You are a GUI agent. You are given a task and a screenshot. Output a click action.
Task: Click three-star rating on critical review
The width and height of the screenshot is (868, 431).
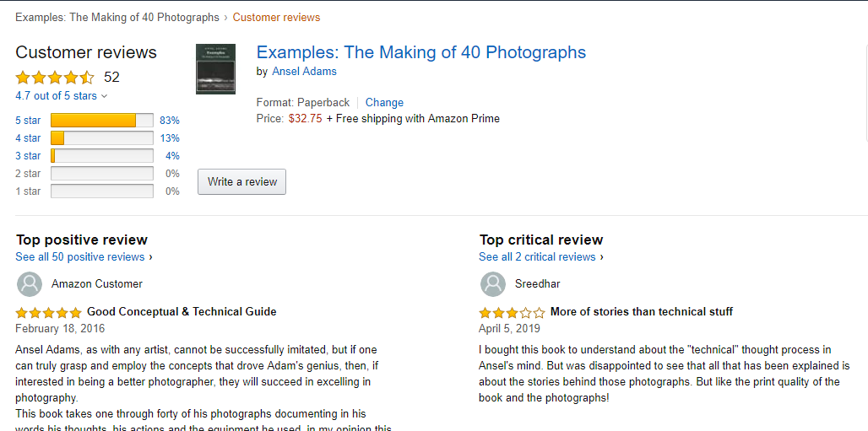pyautogui.click(x=512, y=312)
